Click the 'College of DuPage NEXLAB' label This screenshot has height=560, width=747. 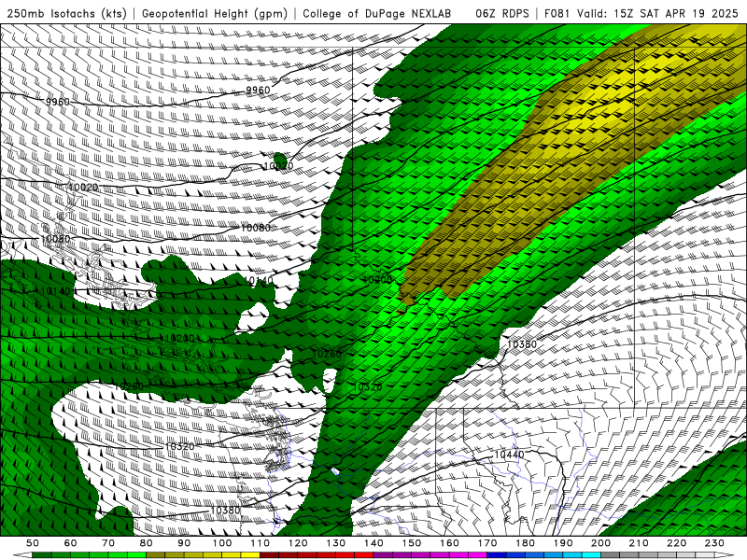click(x=377, y=13)
